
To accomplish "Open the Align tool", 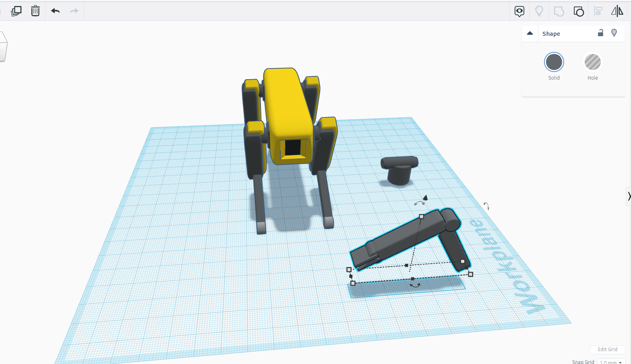I will (598, 11).
